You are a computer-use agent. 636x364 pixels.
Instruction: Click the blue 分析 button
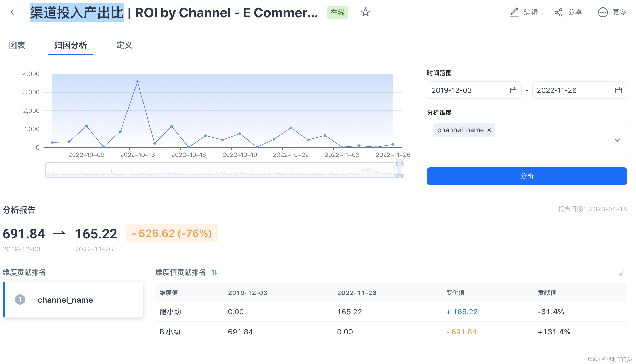click(x=527, y=176)
